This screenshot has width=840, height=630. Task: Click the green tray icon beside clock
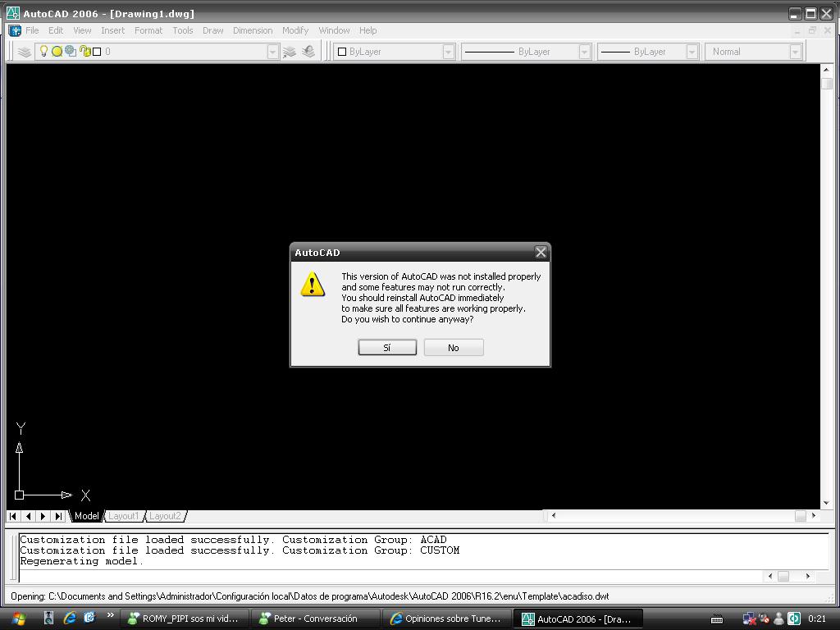794,619
